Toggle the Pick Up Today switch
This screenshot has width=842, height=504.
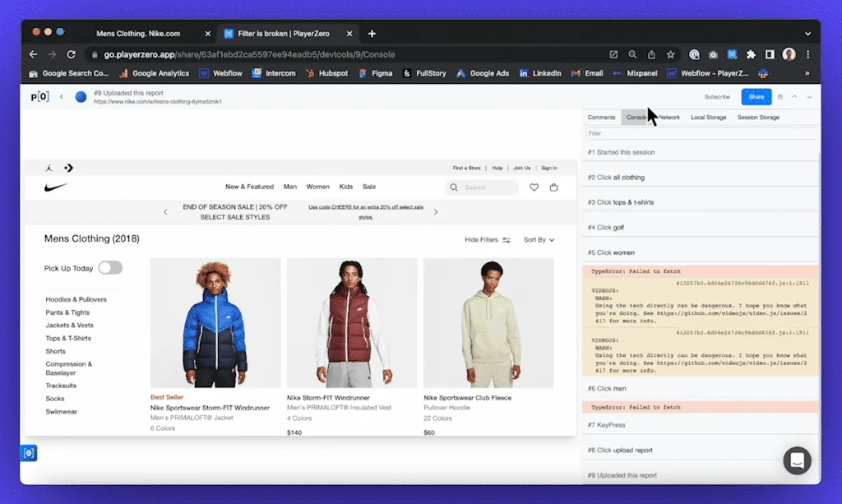pyautogui.click(x=110, y=268)
